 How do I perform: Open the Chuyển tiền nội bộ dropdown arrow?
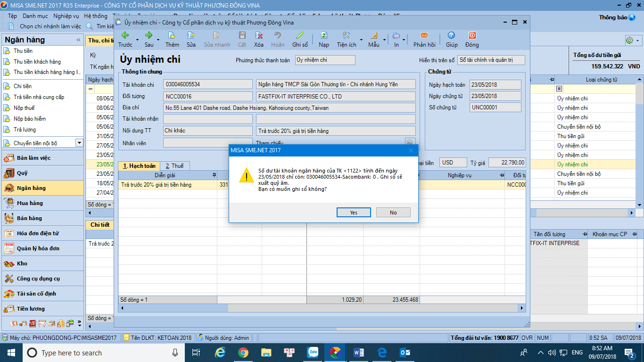tap(79, 143)
